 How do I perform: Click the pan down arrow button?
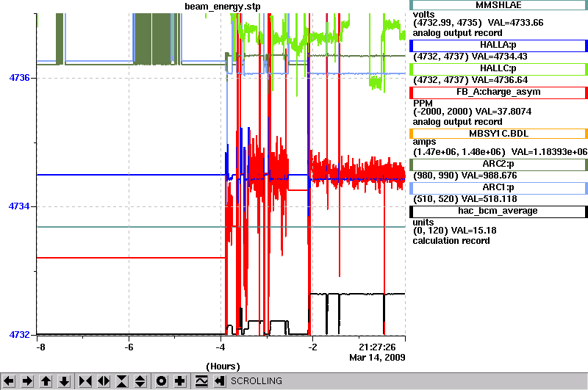coord(65,381)
